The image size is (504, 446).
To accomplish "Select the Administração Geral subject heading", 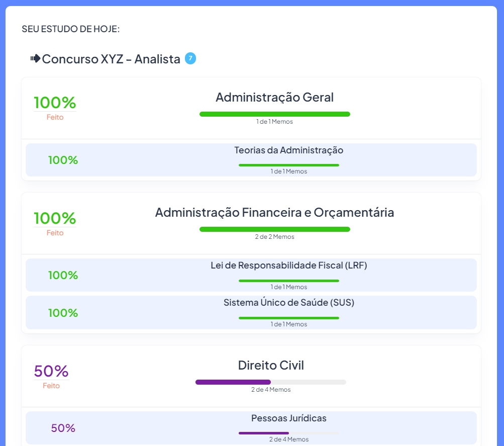I will point(274,97).
